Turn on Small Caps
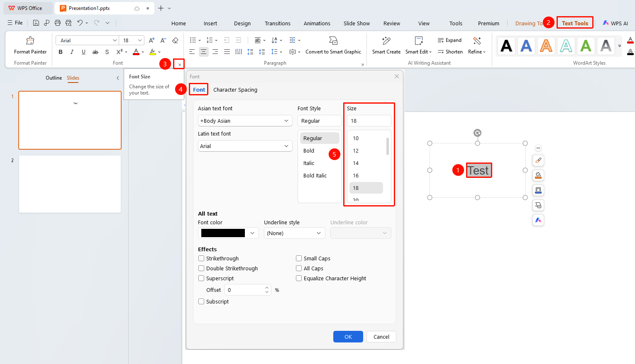This screenshot has height=364, width=635. point(299,258)
